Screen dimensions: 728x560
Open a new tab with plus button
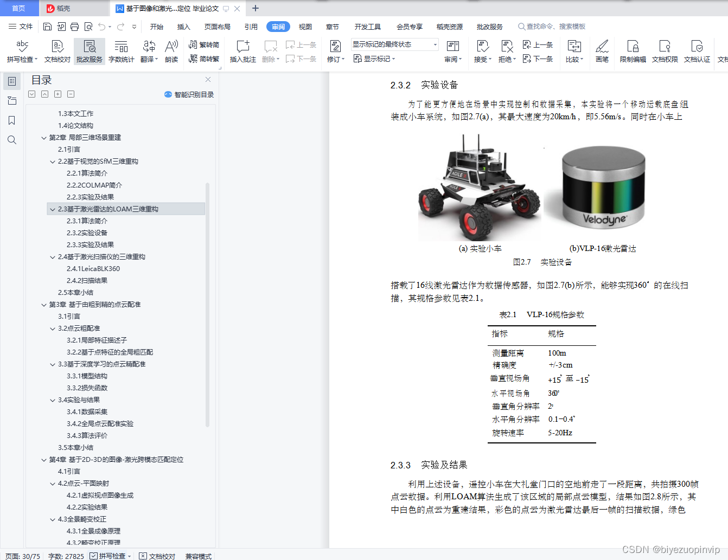point(256,8)
